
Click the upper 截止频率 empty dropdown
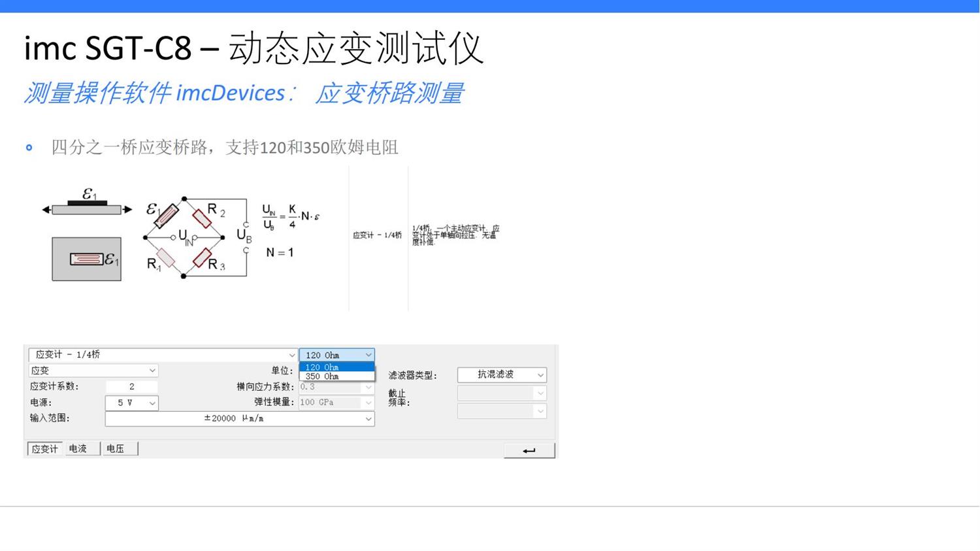(502, 393)
